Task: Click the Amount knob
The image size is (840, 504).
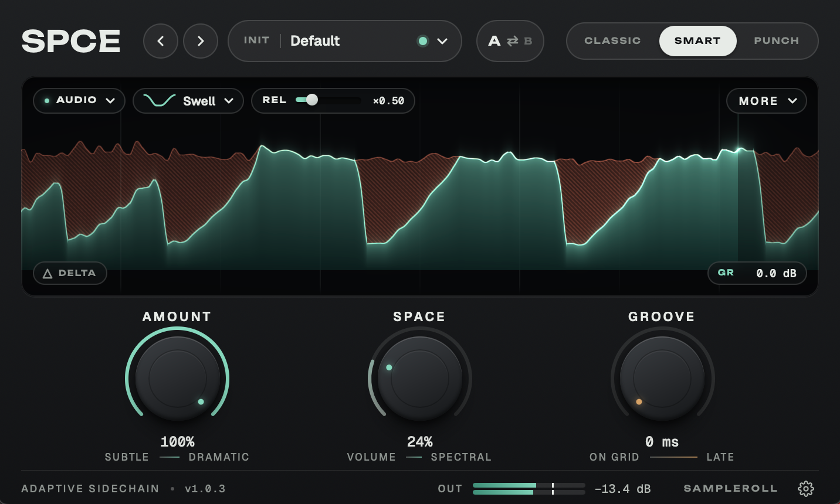Action: (177, 378)
